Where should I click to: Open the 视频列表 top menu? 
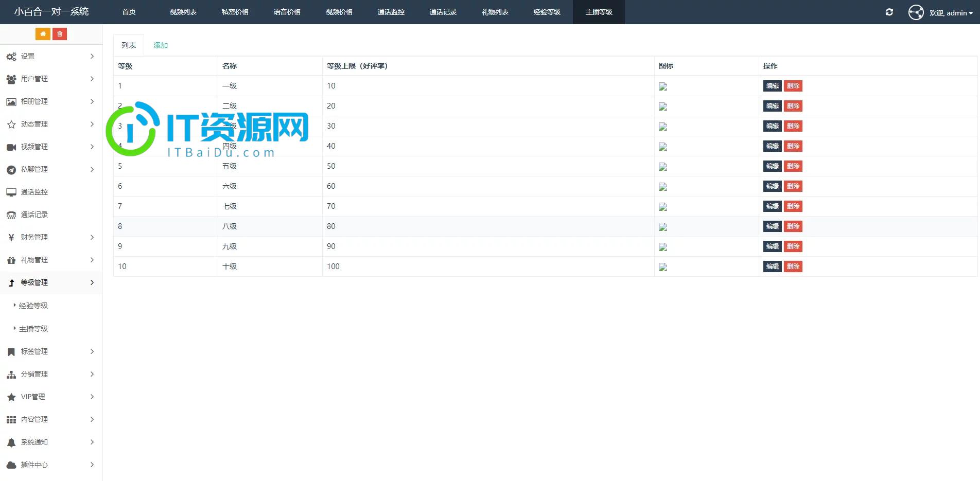click(183, 12)
